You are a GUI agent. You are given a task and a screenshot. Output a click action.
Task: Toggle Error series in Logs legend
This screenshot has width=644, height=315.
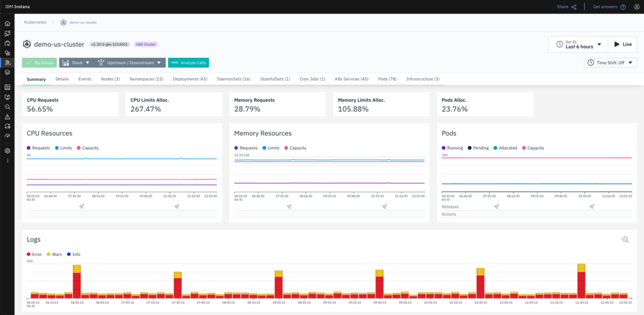35,254
